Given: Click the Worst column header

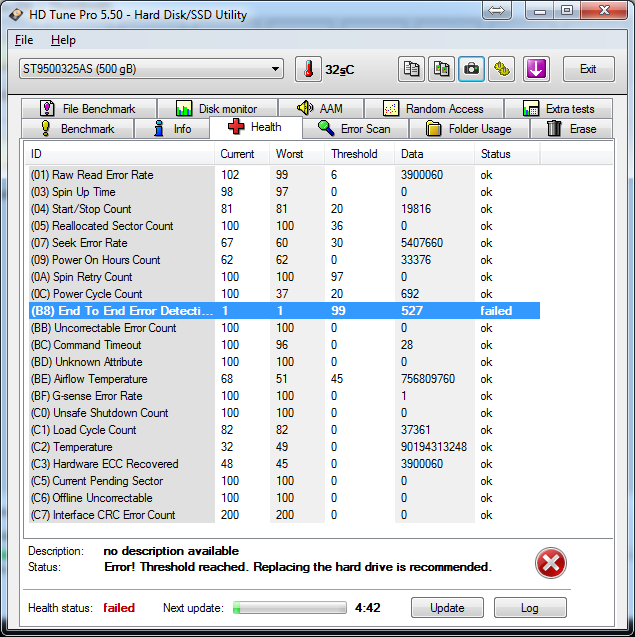Looking at the screenshot, I should [297, 154].
